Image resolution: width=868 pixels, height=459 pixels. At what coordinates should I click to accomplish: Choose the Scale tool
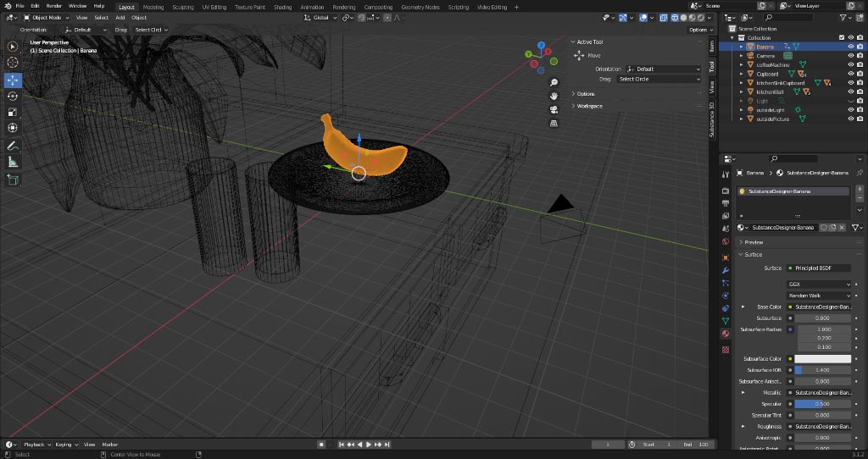click(x=13, y=112)
